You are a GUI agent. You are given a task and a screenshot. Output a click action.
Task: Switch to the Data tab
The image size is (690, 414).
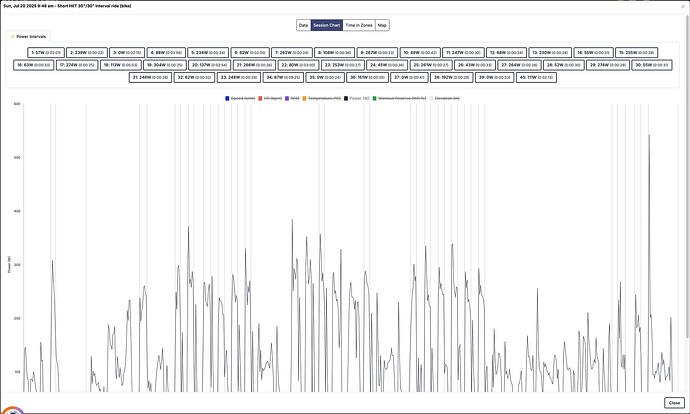coord(303,24)
